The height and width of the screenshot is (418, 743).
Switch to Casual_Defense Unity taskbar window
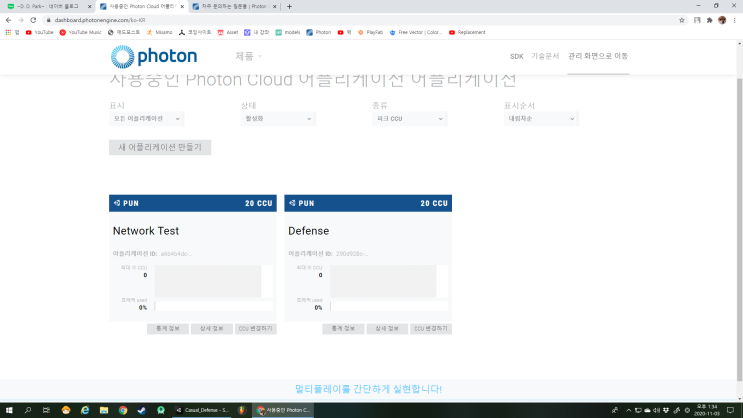tap(202, 410)
